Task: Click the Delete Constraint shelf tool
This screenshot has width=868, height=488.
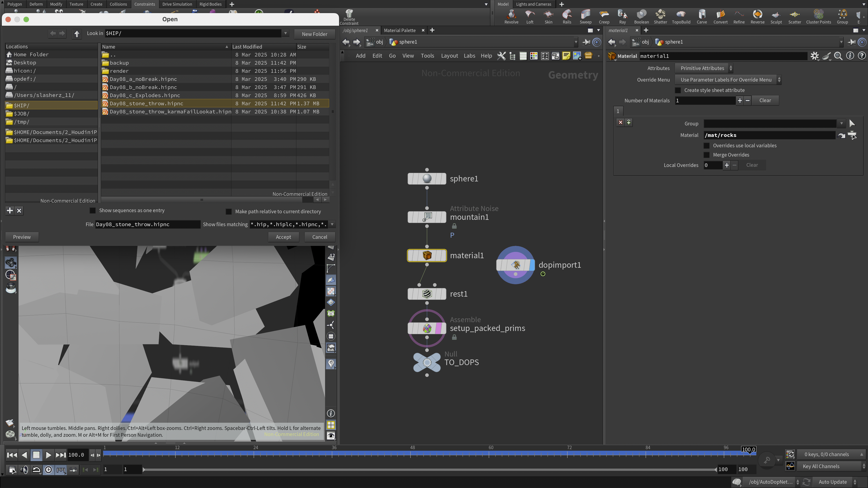Action: click(349, 17)
